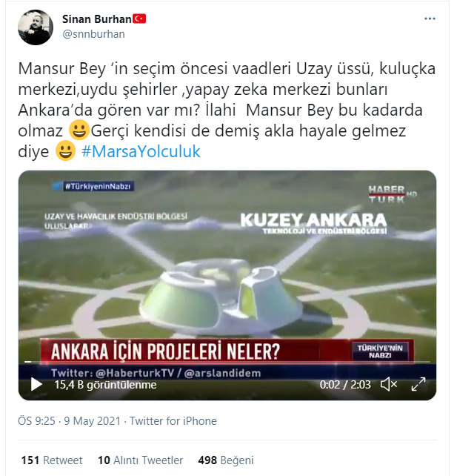Image resolution: width=457 pixels, height=476 pixels.
Task: Click the 15,4 B görüntülenme view count
Action: [105, 385]
